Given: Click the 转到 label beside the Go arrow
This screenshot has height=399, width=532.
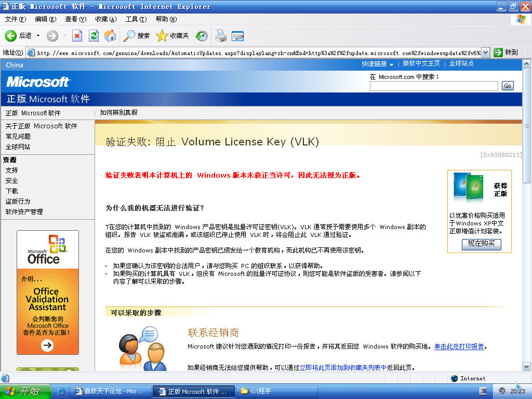Looking at the screenshot, I should (511, 52).
